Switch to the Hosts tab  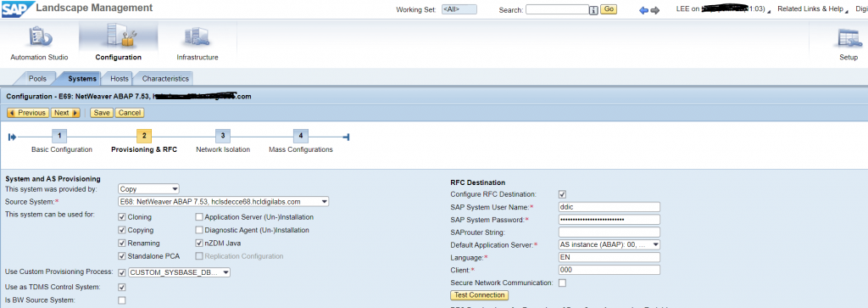(120, 79)
